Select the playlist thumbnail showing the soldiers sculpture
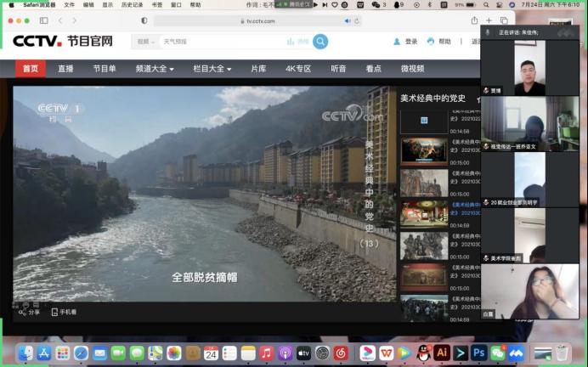The height and width of the screenshot is (367, 588). (x=424, y=246)
